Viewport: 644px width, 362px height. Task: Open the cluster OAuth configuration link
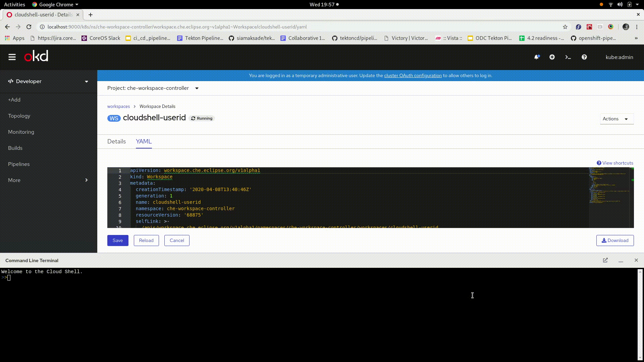click(x=413, y=76)
